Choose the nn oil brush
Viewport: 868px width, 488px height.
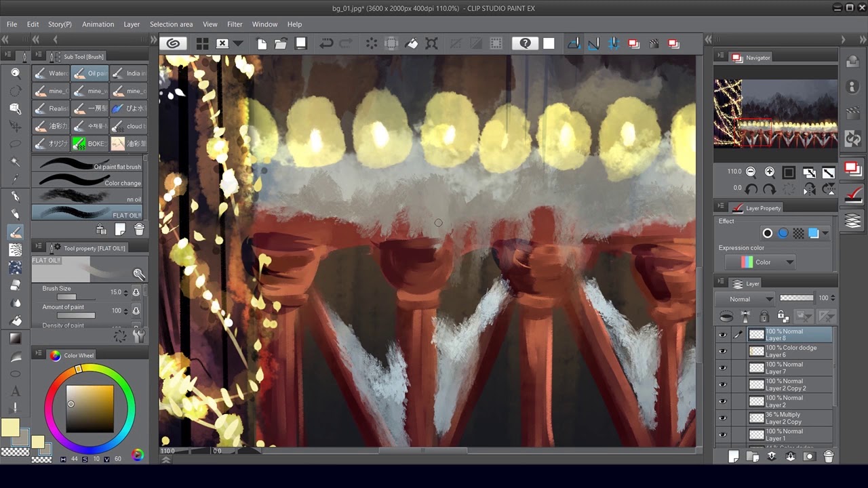pos(88,197)
